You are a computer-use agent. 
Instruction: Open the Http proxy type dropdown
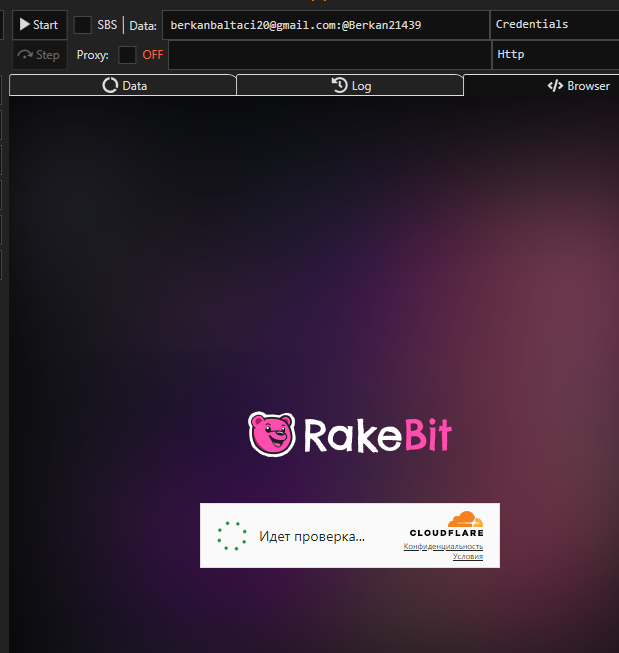tap(556, 55)
